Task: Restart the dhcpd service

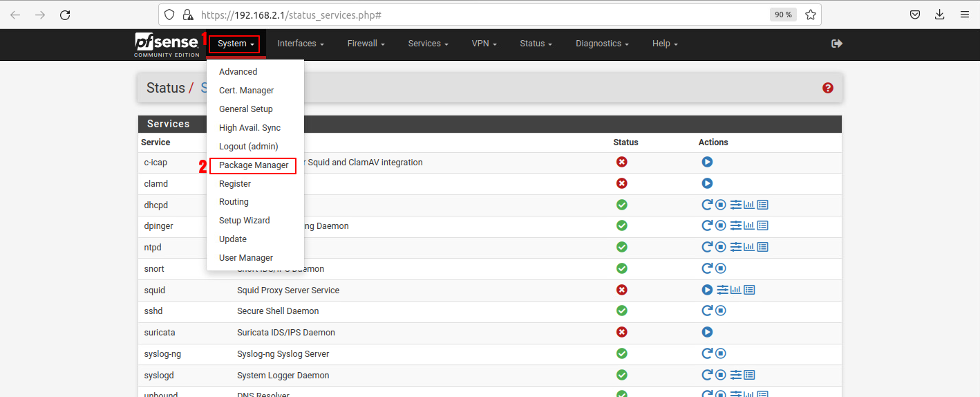Action: pos(707,205)
